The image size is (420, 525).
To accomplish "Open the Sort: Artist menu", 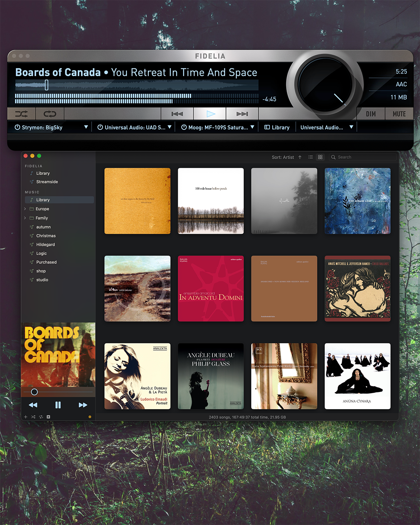I will (x=283, y=157).
